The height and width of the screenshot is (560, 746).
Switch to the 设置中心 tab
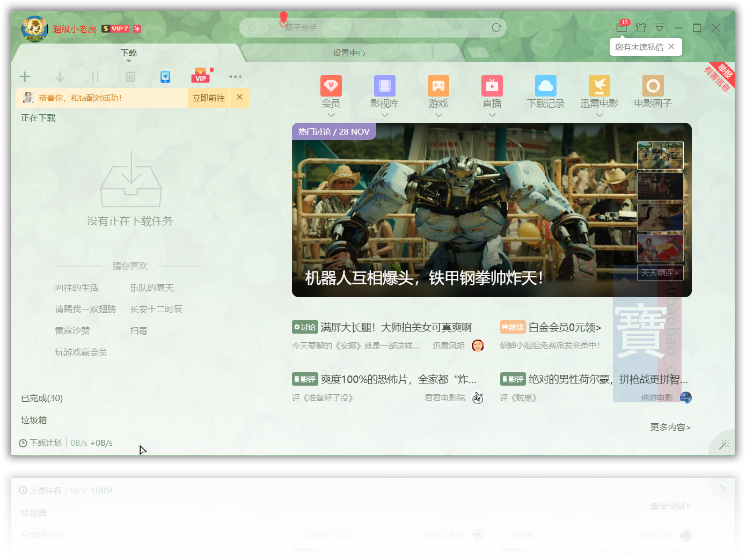(x=349, y=53)
